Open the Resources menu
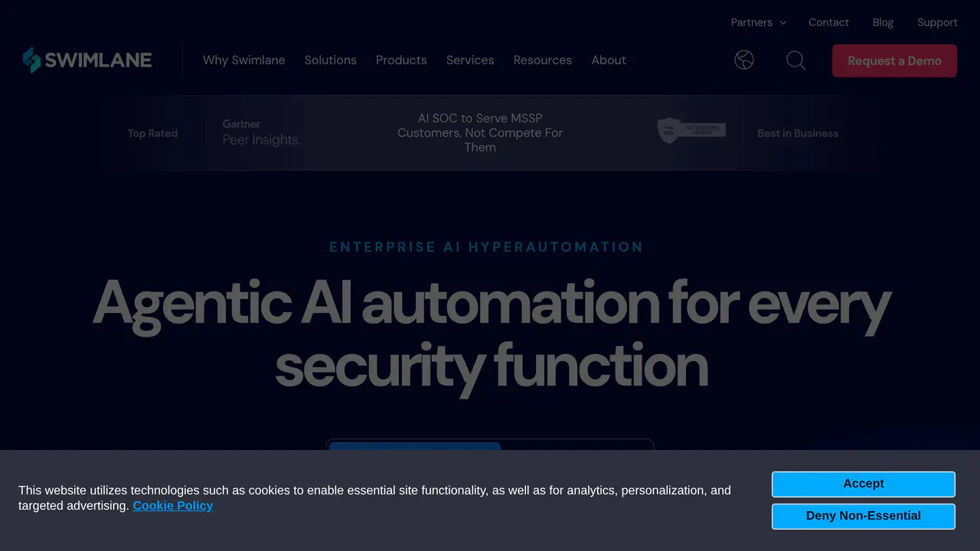Image resolution: width=980 pixels, height=551 pixels. pyautogui.click(x=543, y=60)
